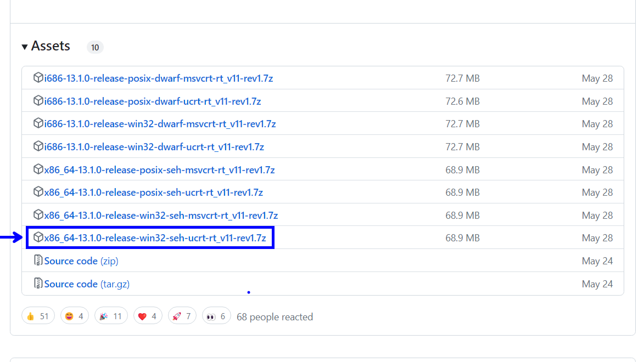Open the Source code (zip) link
Screen dimensions: 644x362
[81, 261]
